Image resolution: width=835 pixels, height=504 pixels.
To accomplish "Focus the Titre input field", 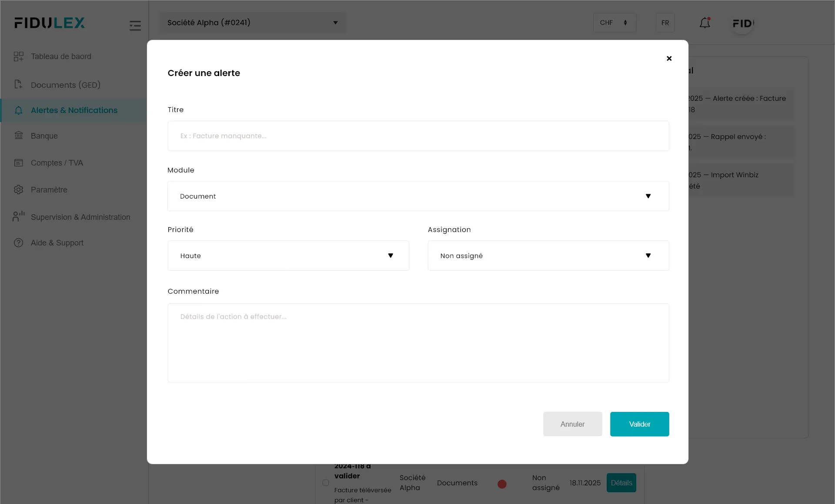I will (418, 136).
